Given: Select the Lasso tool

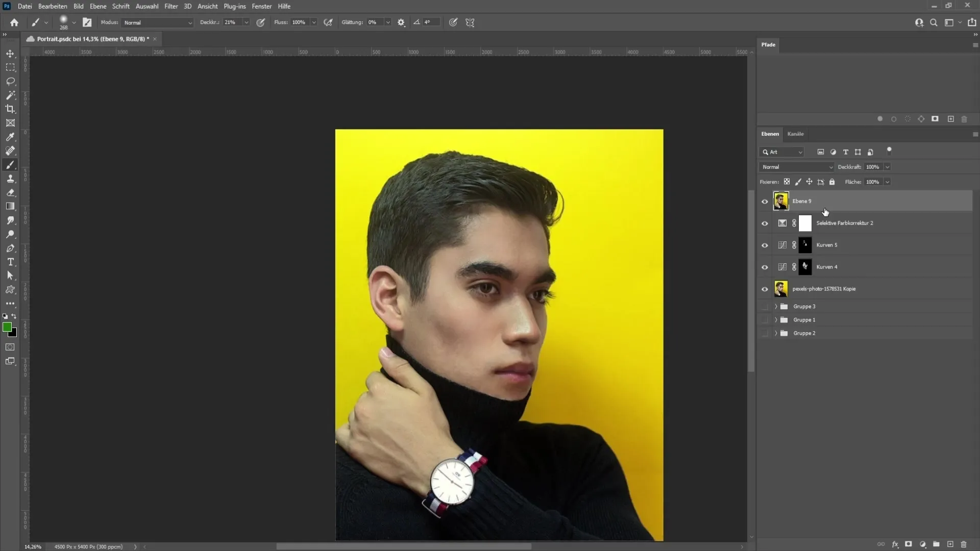Looking at the screenshot, I should click(10, 82).
